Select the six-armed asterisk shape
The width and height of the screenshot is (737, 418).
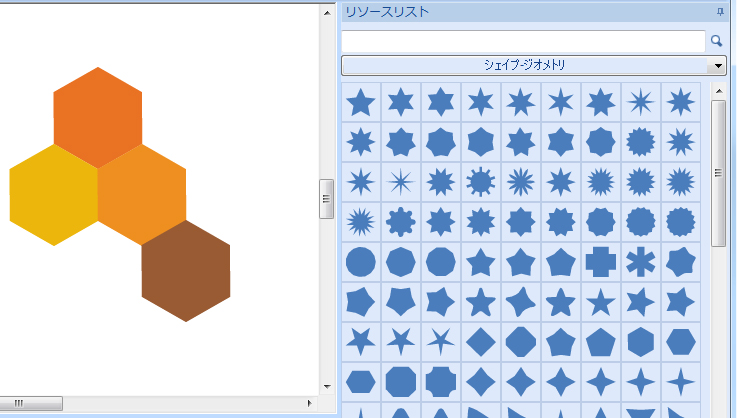[641, 261]
